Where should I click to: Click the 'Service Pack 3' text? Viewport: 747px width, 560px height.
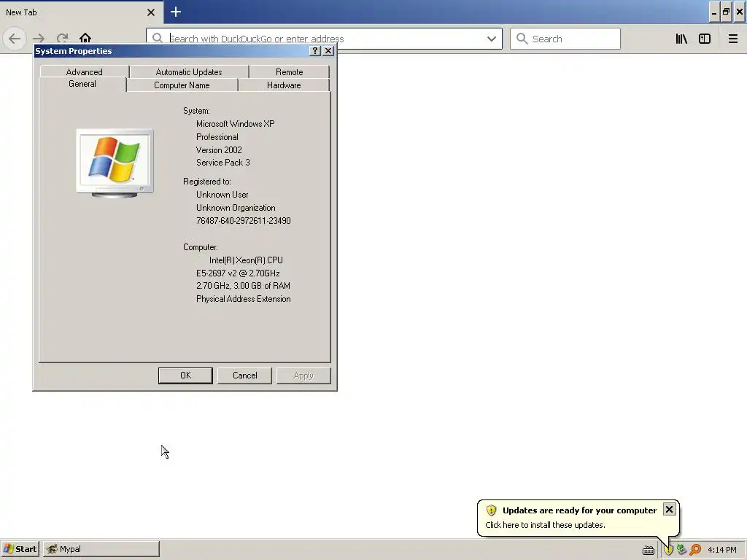coord(223,163)
